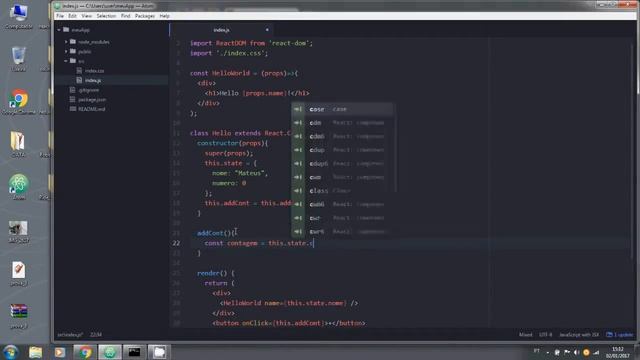
Task: Choose the 'cdup' snippet suggestion
Action: coord(342,150)
